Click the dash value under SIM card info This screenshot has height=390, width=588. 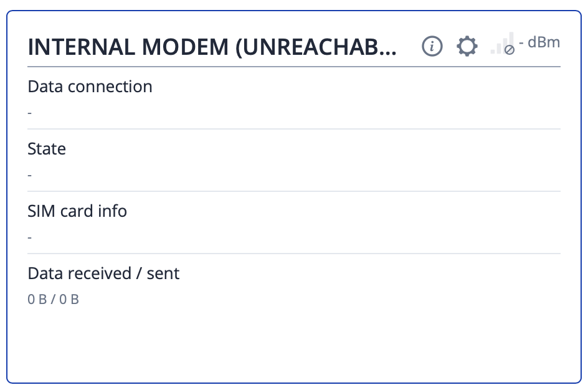[30, 237]
